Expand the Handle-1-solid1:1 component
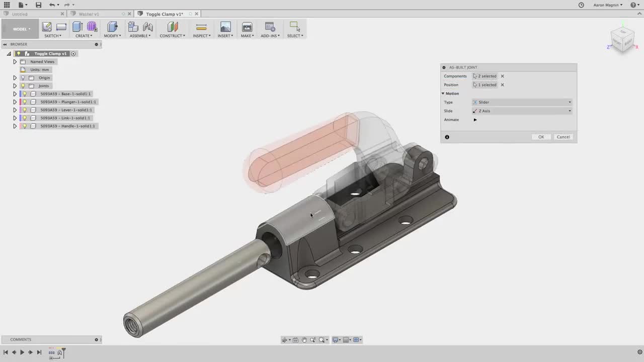Image resolution: width=644 pixels, height=362 pixels. coord(15,126)
